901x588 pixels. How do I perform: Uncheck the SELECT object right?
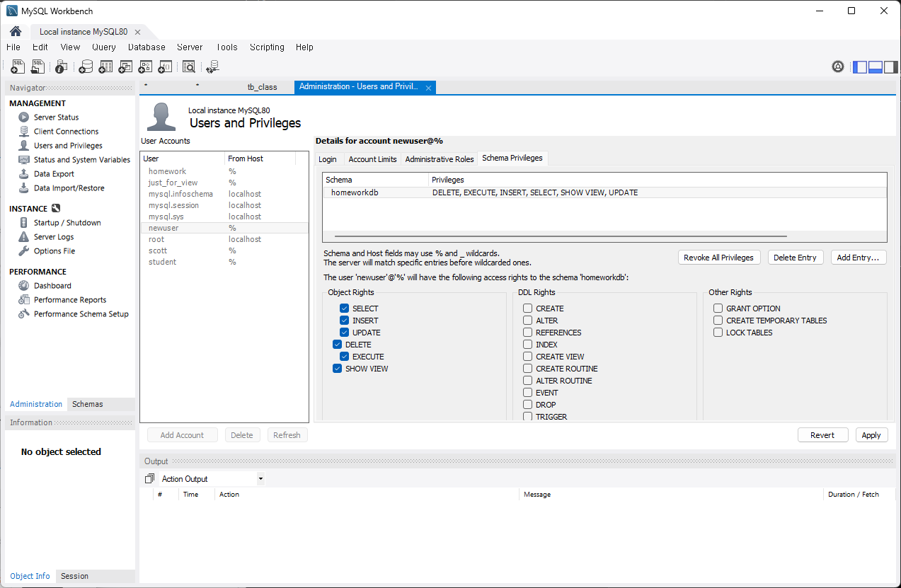click(x=344, y=309)
